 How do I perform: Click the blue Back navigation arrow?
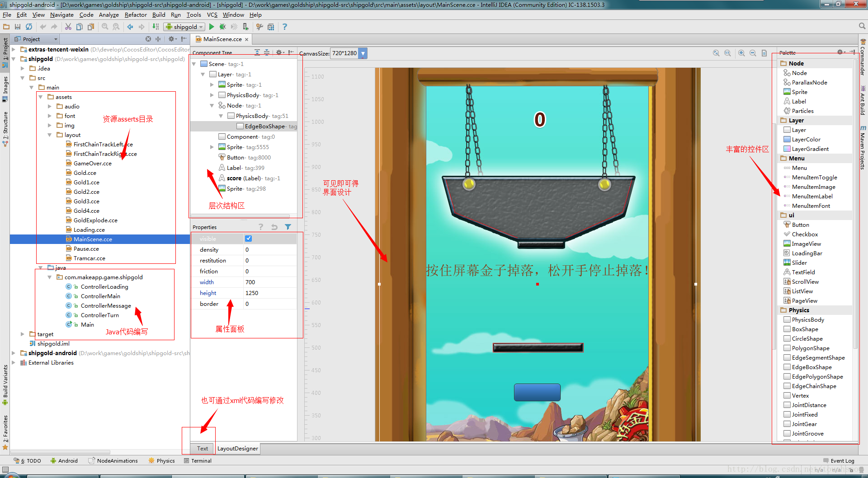tap(130, 27)
